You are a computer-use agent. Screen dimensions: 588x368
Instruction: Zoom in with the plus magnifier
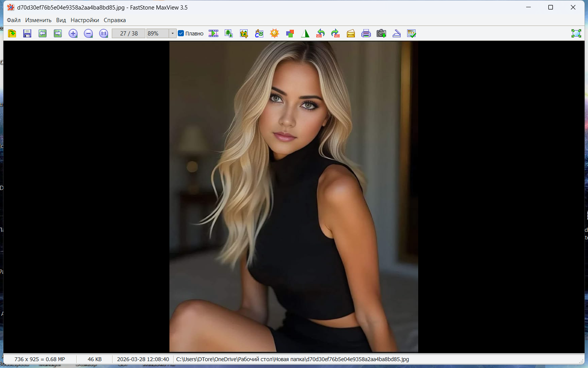[x=73, y=34]
